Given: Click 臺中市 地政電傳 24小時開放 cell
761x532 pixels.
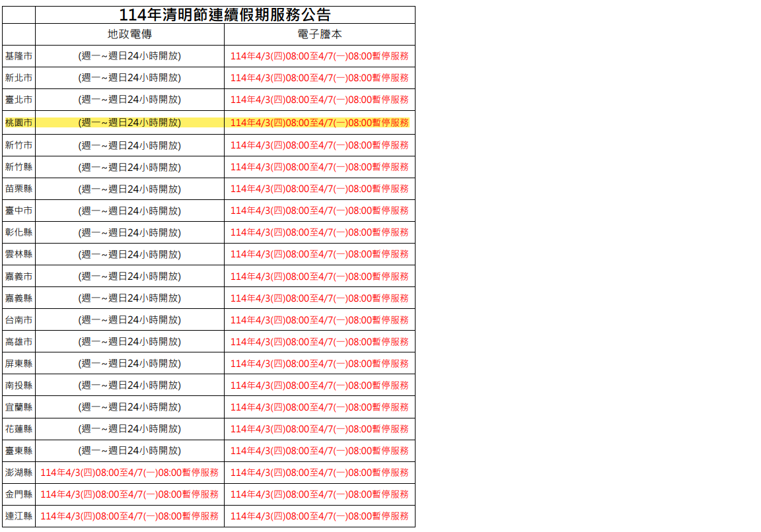Looking at the screenshot, I should 129,211.
